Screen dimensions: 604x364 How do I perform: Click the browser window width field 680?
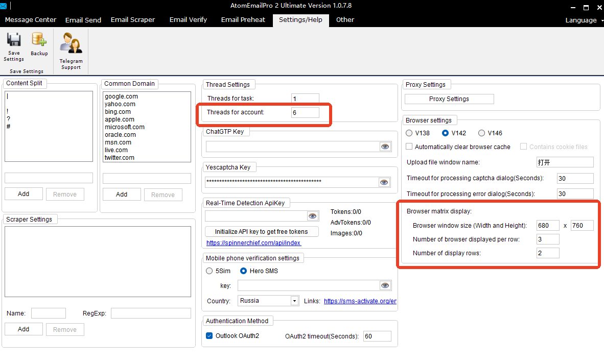click(548, 226)
